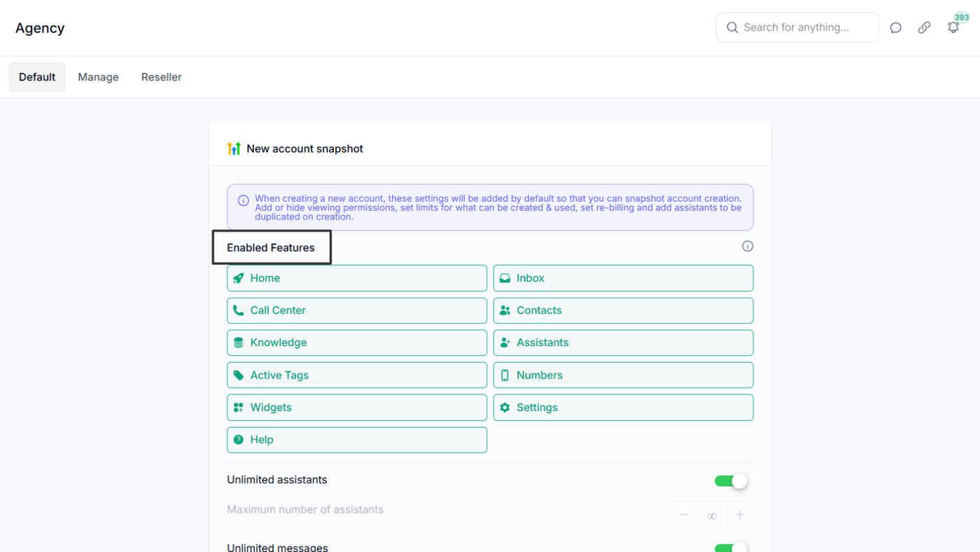Toggle the Active Tags feature
980x552 pixels.
pos(357,375)
